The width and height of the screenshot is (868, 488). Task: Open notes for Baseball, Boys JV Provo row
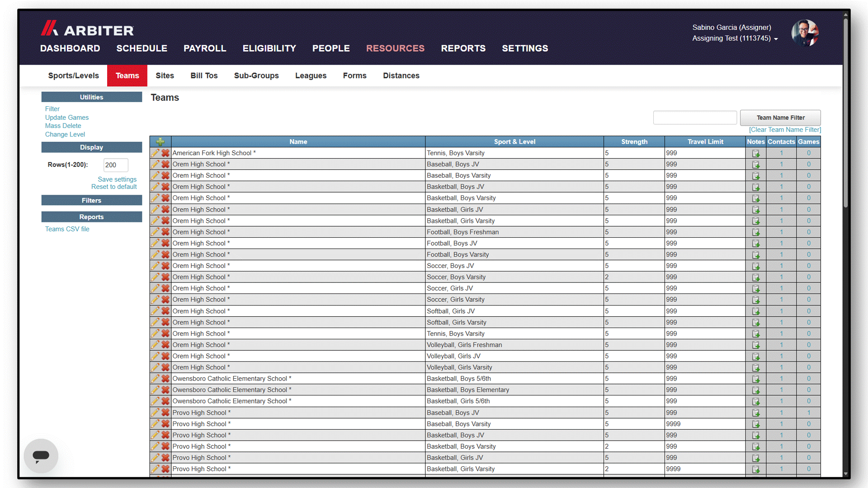[x=755, y=413]
